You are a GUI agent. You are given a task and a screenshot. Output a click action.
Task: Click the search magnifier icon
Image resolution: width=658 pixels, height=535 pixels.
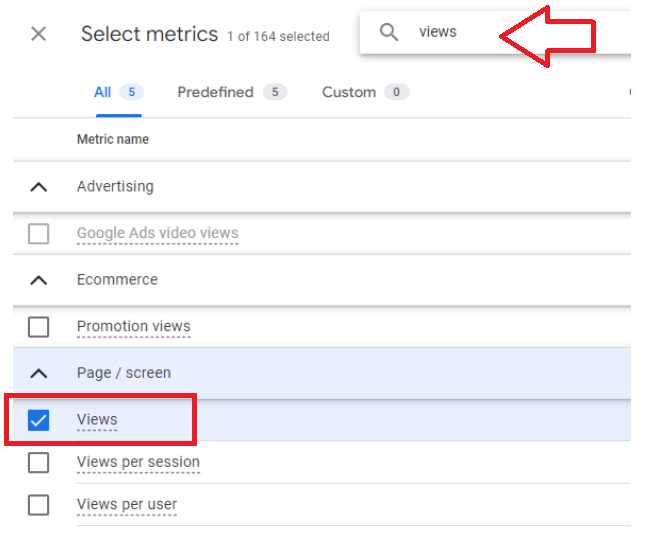[389, 32]
